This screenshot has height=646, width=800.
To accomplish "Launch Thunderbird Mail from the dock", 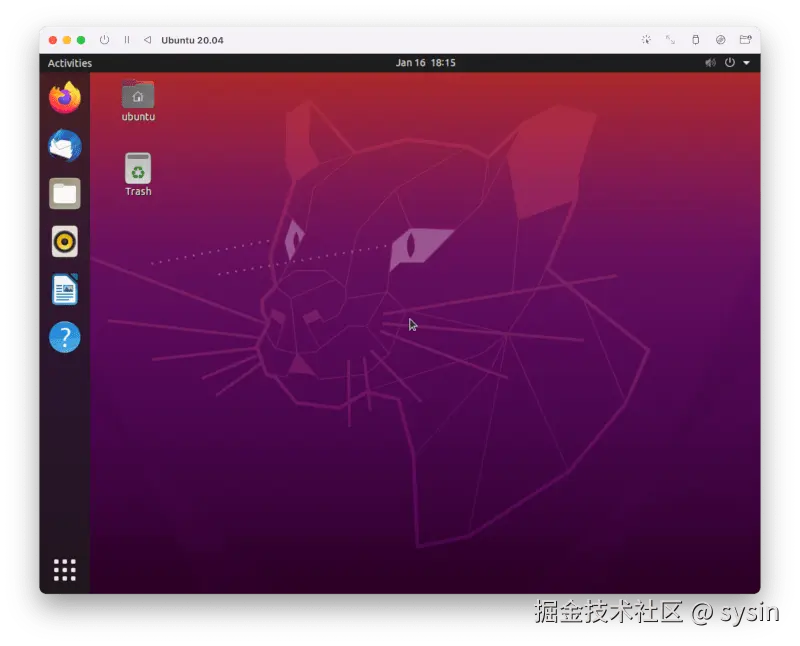I will click(65, 145).
